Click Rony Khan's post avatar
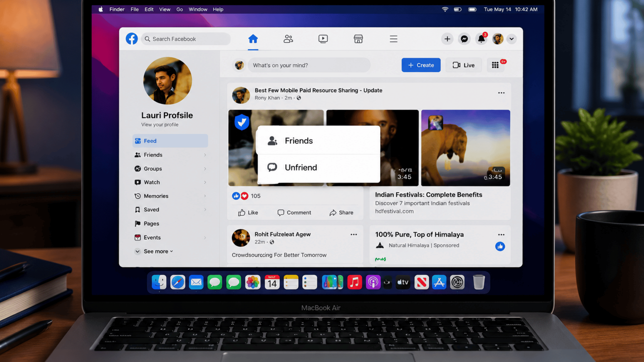Screen dimensions: 644x362 [241, 95]
